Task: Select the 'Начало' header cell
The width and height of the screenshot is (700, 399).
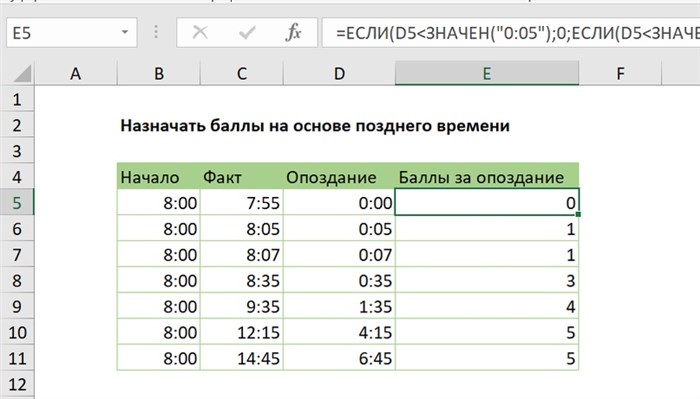Action: [x=158, y=177]
